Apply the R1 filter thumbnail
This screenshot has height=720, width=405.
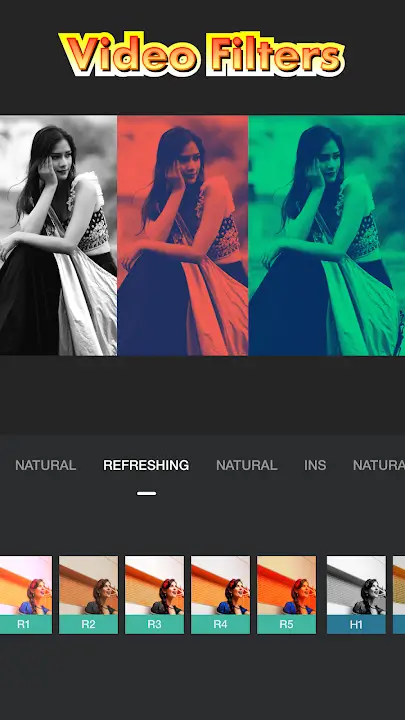point(26,595)
